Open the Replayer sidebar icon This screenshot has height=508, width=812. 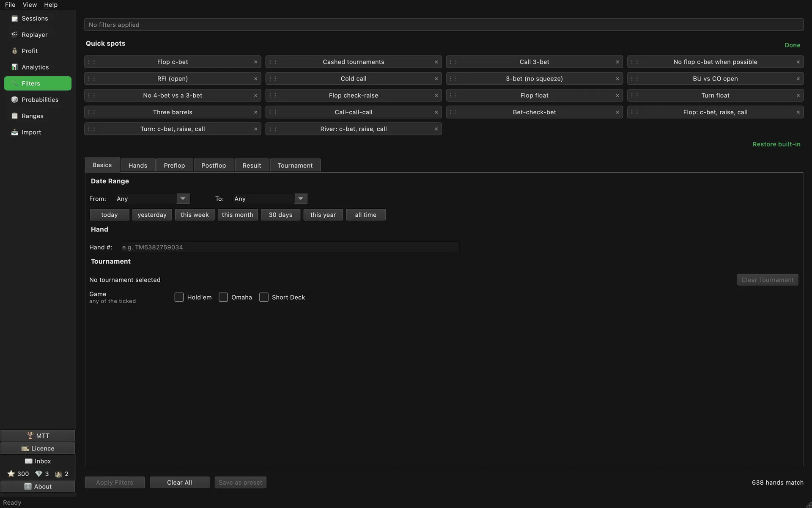(x=15, y=35)
